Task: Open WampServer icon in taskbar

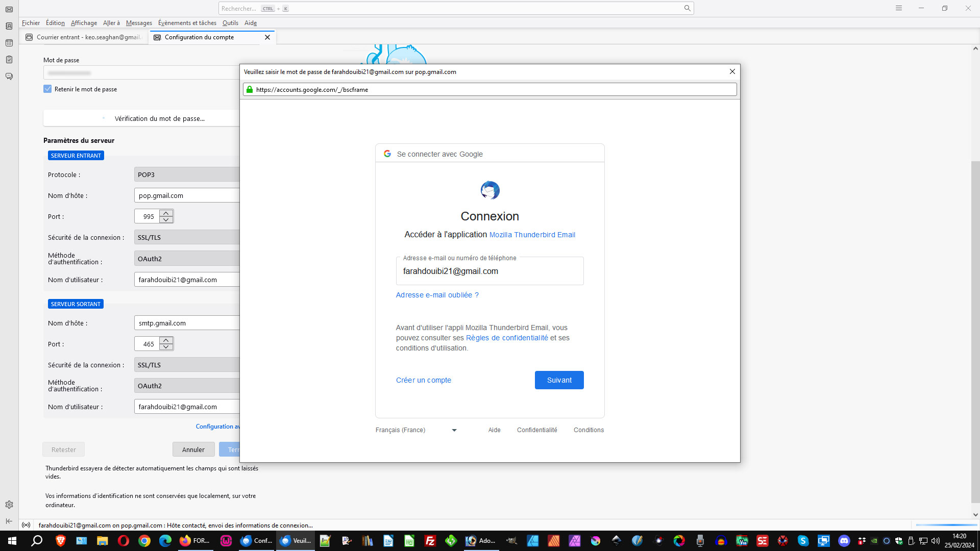Action: click(226, 541)
